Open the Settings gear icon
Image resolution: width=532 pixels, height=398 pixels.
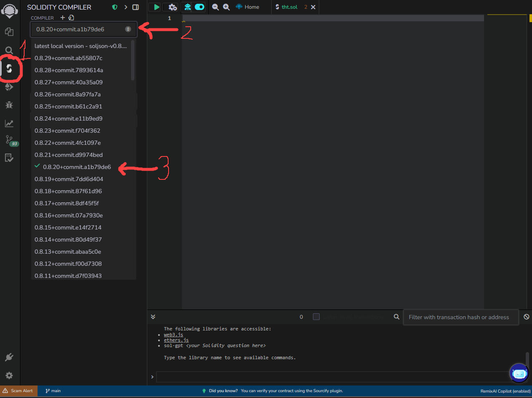(9, 375)
